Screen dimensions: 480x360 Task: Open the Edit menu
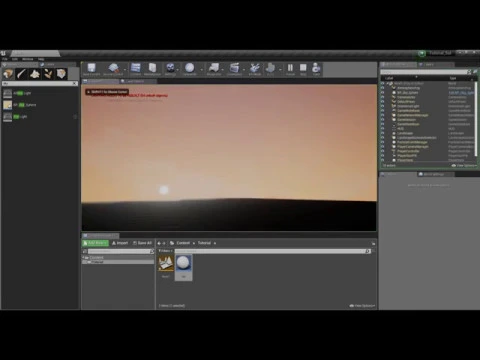pos(15,59)
